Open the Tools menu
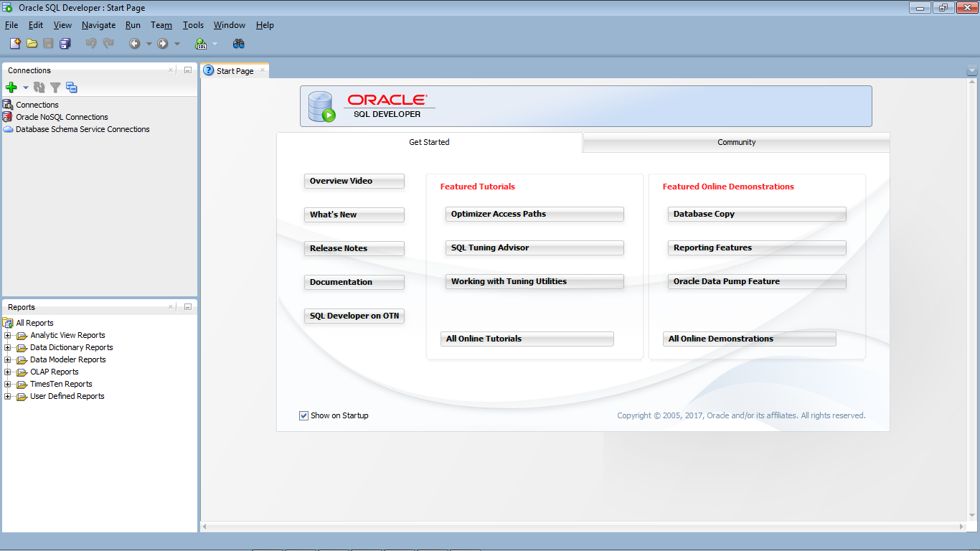Image resolution: width=980 pixels, height=551 pixels. click(193, 24)
